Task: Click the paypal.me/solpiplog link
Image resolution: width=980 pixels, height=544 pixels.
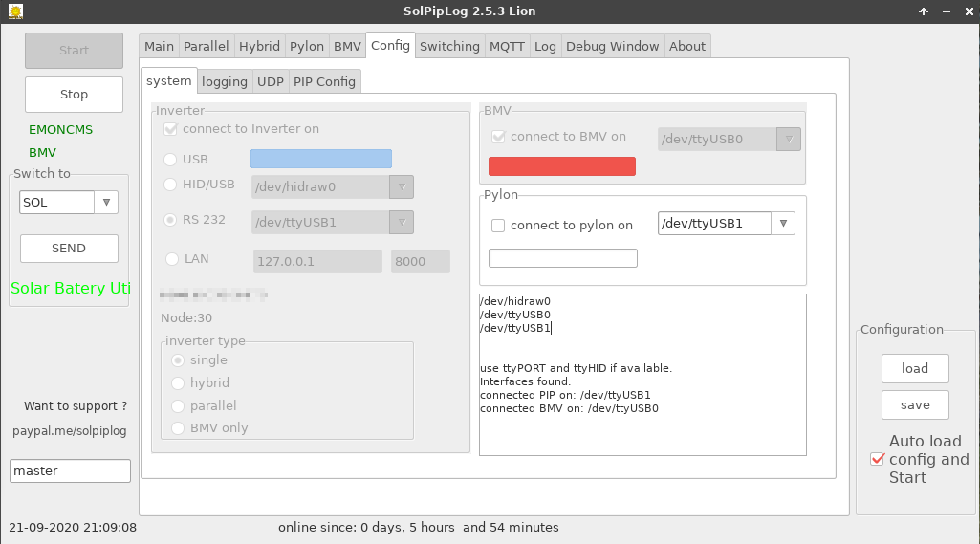Action: [x=70, y=431]
